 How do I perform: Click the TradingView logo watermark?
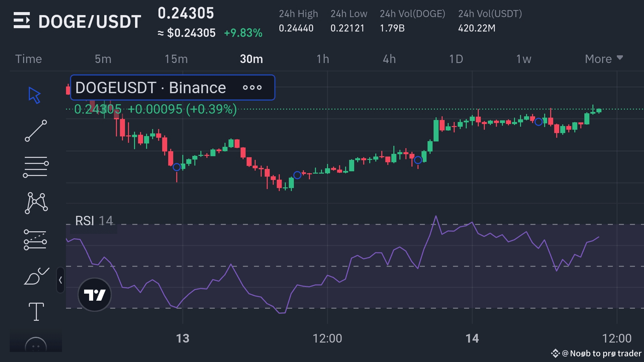click(94, 294)
